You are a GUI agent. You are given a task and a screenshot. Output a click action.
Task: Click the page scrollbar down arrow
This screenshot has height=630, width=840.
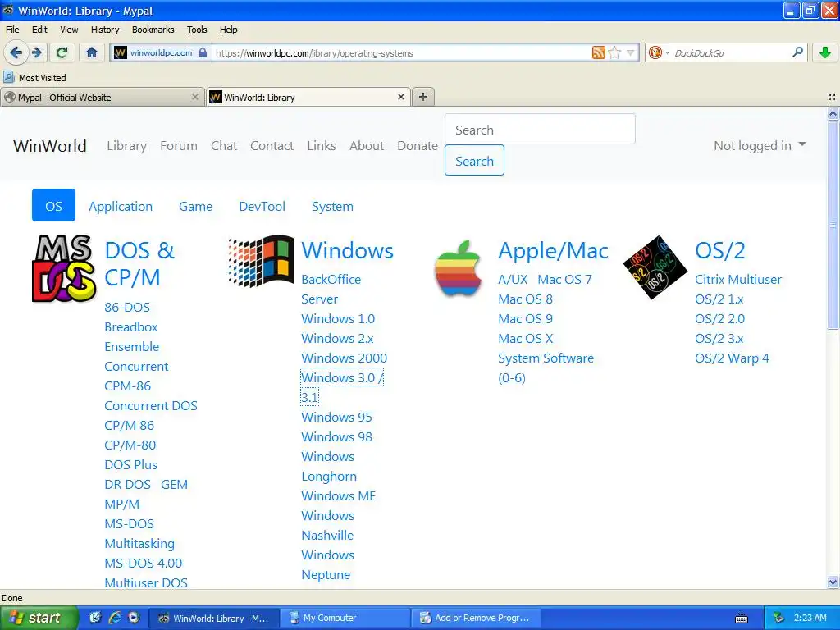pos(833,582)
